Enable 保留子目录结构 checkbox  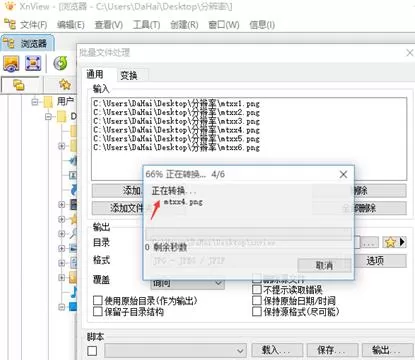98,312
